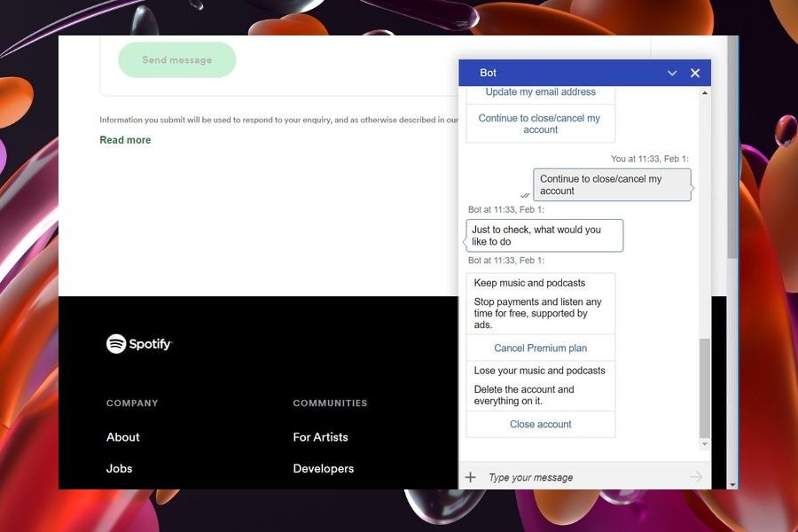Screen dimensions: 798x532
Task: Open For Artists under COMMUNITIES
Action: pyautogui.click(x=320, y=437)
